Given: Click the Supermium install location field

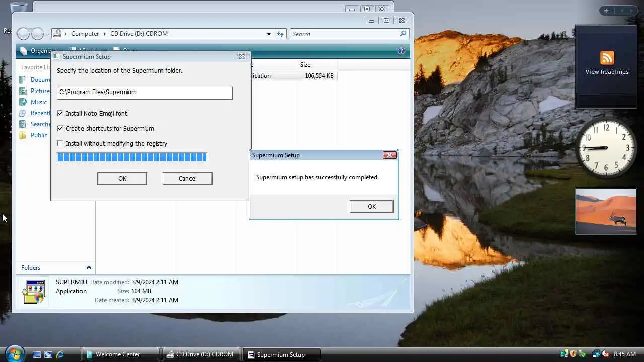Looking at the screenshot, I should (144, 93).
